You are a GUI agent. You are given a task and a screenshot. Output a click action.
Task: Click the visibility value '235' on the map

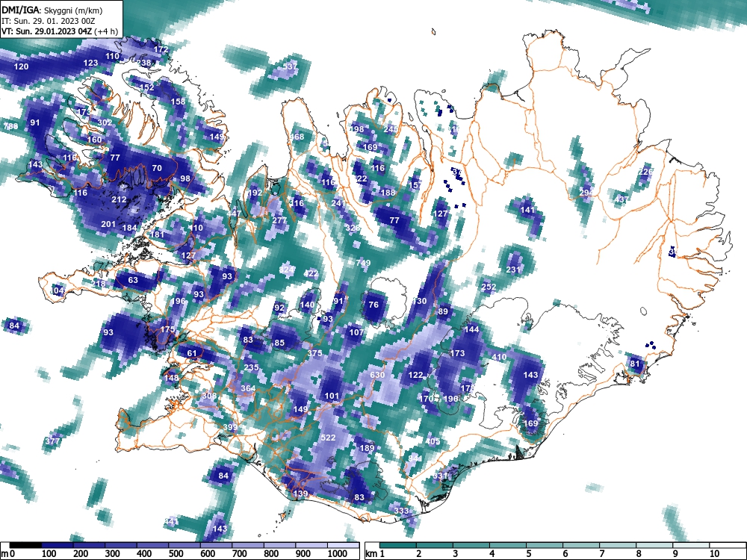(x=251, y=367)
